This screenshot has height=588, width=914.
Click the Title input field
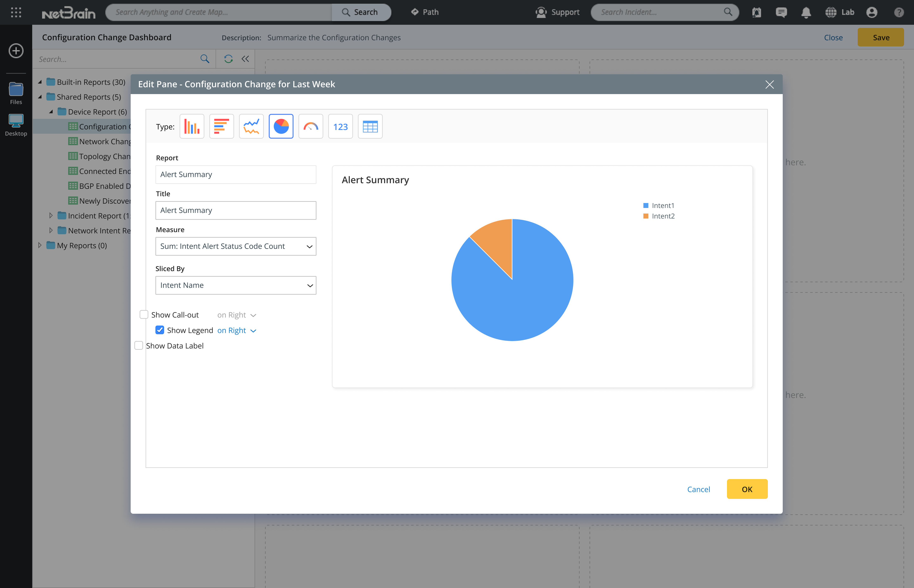click(x=236, y=210)
